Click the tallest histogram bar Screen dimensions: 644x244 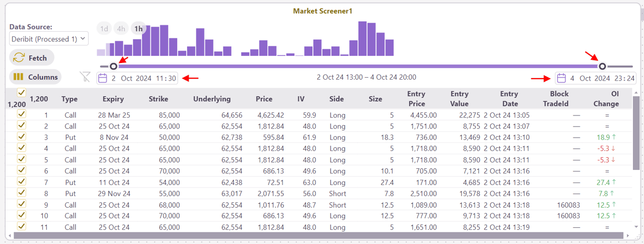pyautogui.click(x=362, y=38)
